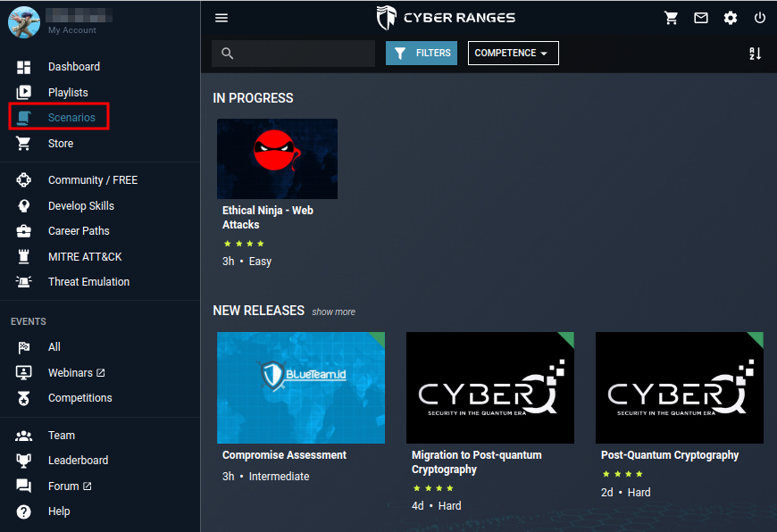Open settings via the gear icon
This screenshot has height=532, width=777.
point(731,18)
